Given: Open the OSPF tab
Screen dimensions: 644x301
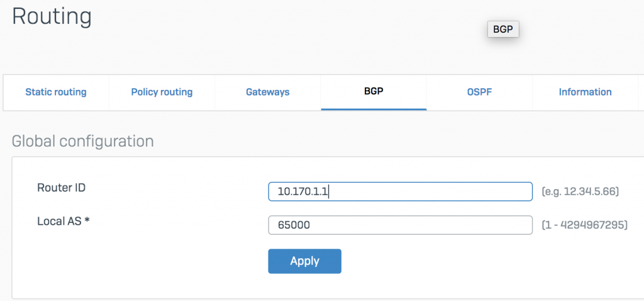Looking at the screenshot, I should pos(479,92).
